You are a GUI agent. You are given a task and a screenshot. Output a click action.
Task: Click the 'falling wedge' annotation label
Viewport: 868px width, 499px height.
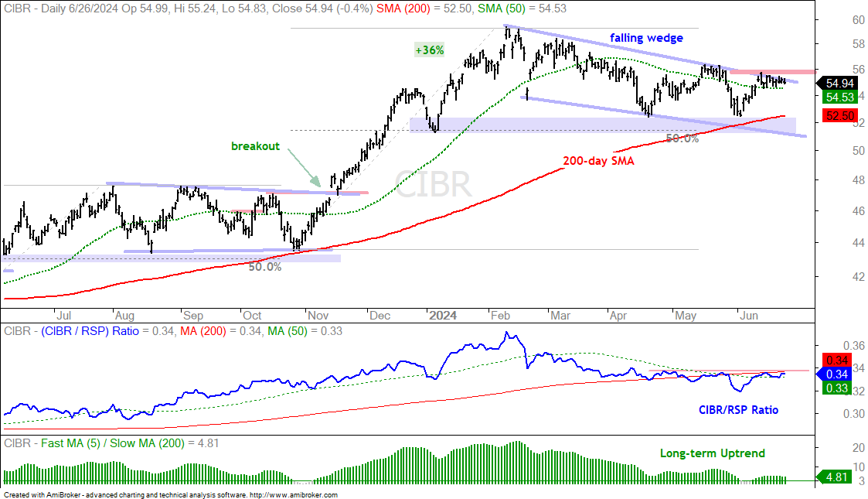646,38
